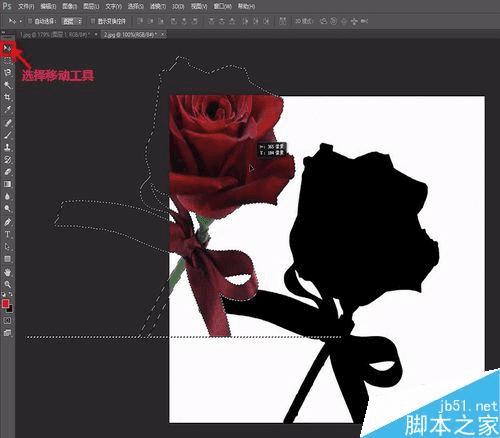
Task: Select the Healing Brush tool
Action: point(7,123)
